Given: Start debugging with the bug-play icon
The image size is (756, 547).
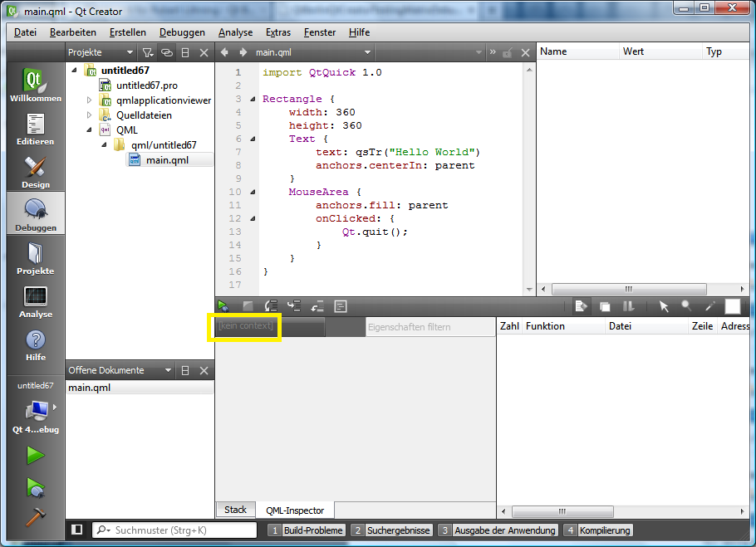Looking at the screenshot, I should [x=35, y=486].
